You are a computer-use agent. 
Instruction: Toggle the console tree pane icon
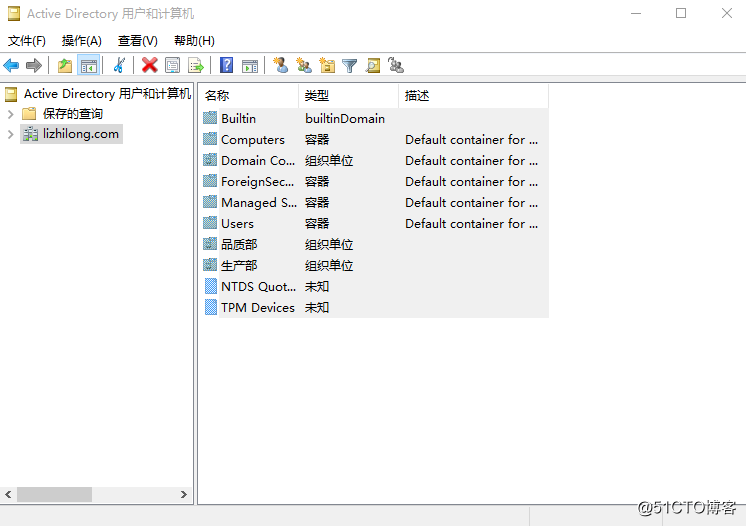click(x=89, y=65)
